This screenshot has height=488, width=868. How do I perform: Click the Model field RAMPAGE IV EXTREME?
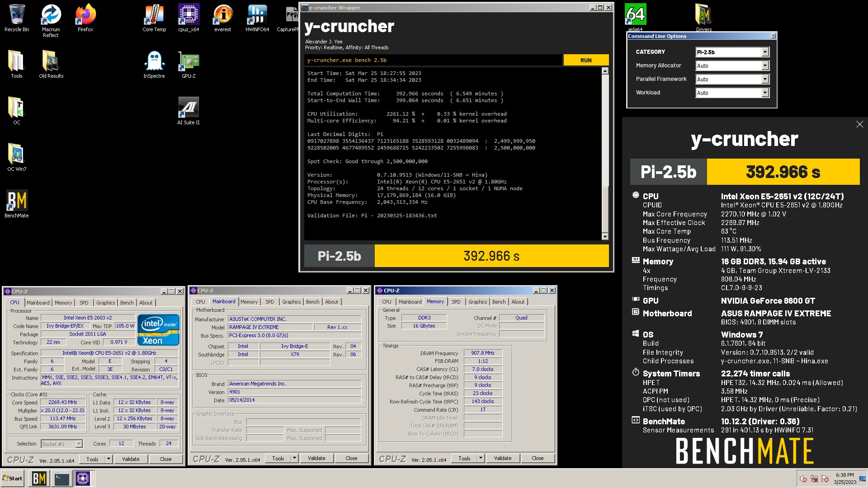[270, 327]
